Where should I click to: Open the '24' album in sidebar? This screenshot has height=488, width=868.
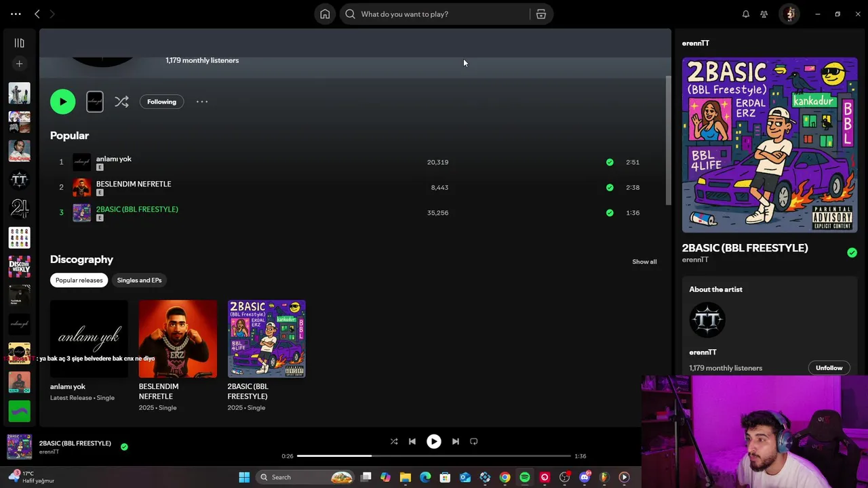[19, 209]
